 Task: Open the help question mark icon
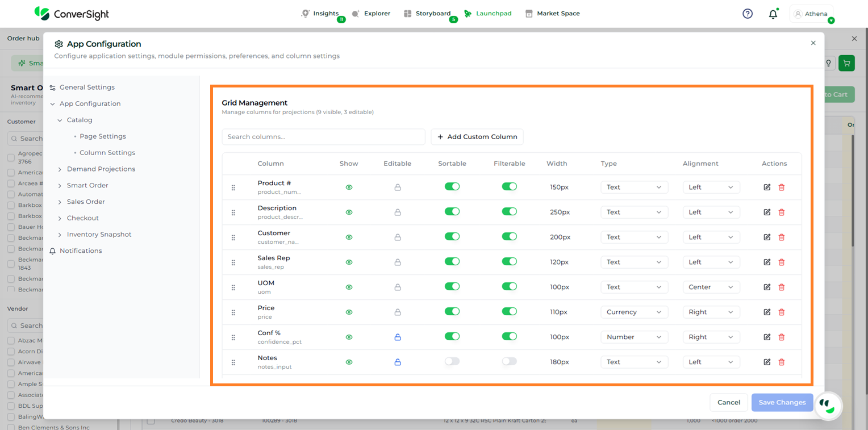click(748, 14)
